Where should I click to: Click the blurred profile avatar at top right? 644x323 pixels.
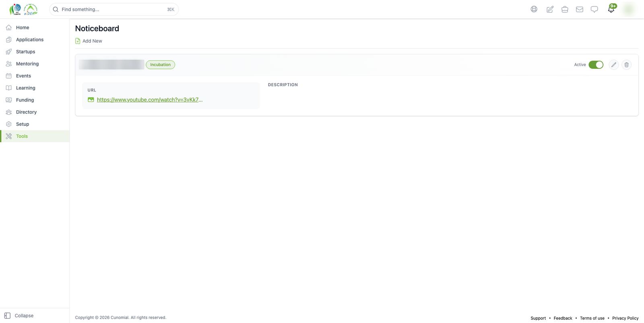(629, 9)
